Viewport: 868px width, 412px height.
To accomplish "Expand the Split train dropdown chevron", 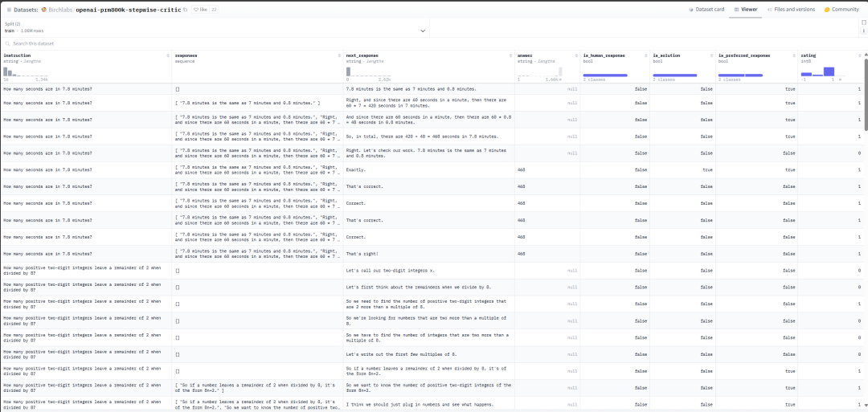I will [423, 31].
